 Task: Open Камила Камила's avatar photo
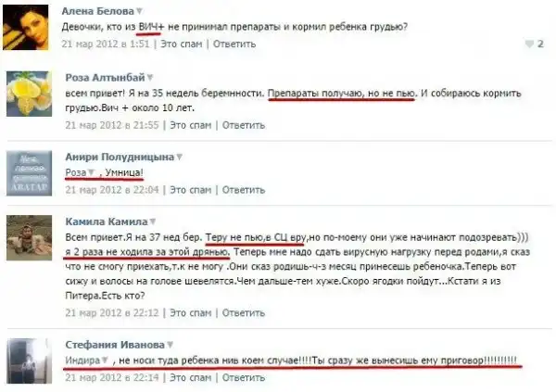(x=29, y=237)
